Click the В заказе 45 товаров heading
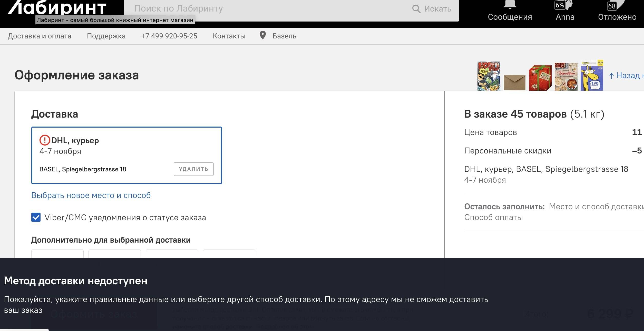The width and height of the screenshot is (644, 331). [534, 114]
